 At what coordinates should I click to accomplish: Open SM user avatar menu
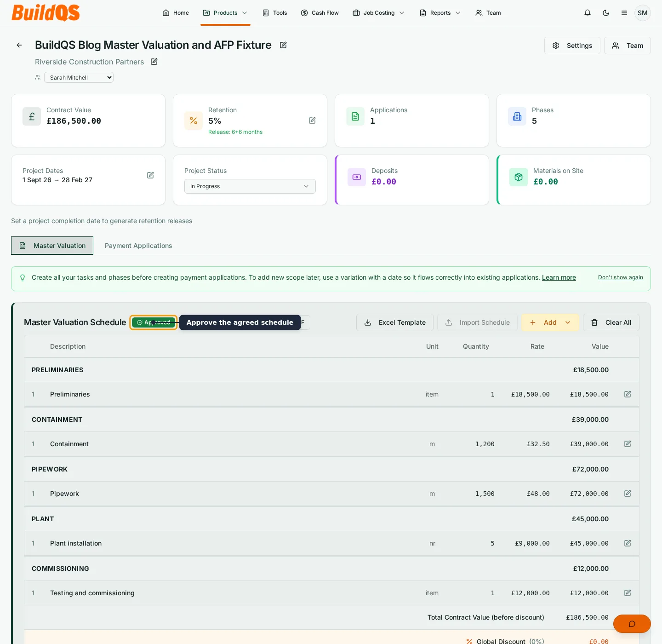point(643,13)
